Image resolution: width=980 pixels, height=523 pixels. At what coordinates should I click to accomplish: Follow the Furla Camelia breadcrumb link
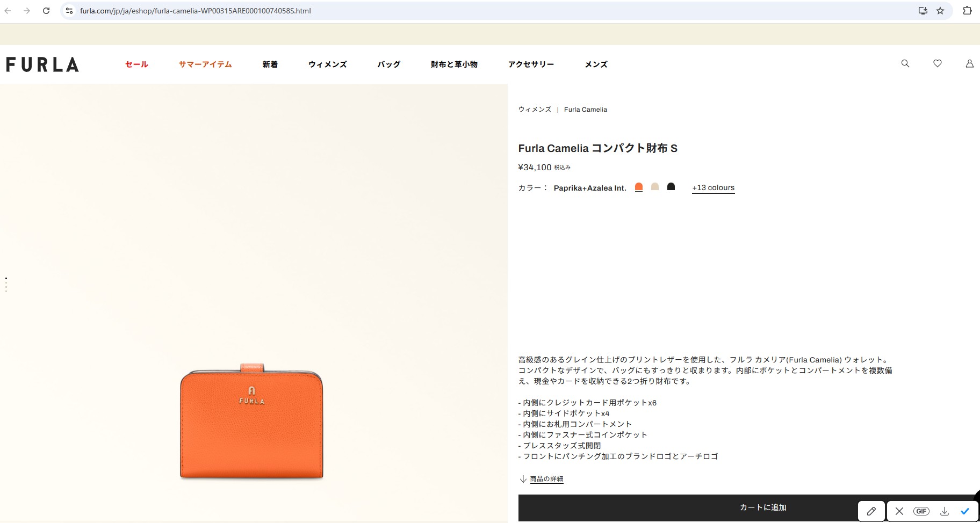[x=586, y=109]
